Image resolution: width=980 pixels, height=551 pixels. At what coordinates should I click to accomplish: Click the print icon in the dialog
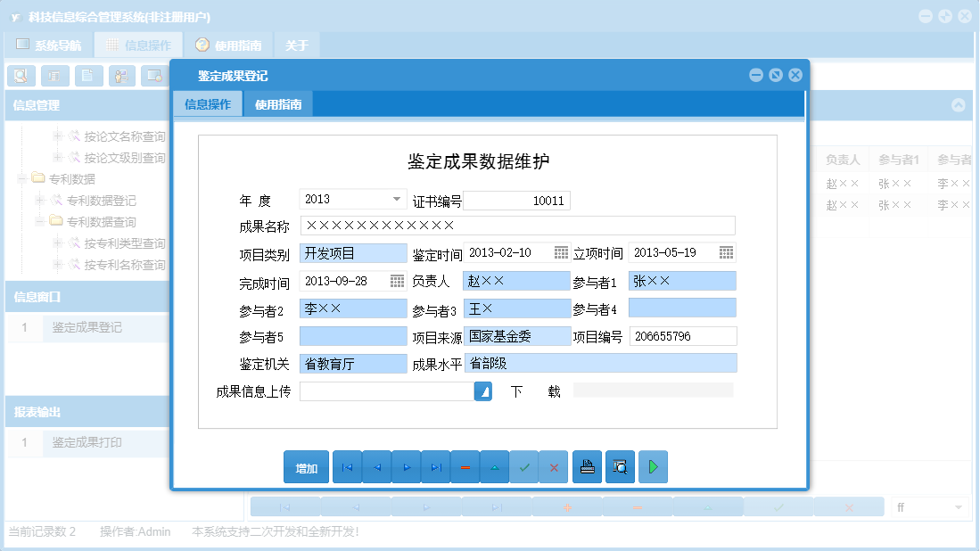click(587, 466)
